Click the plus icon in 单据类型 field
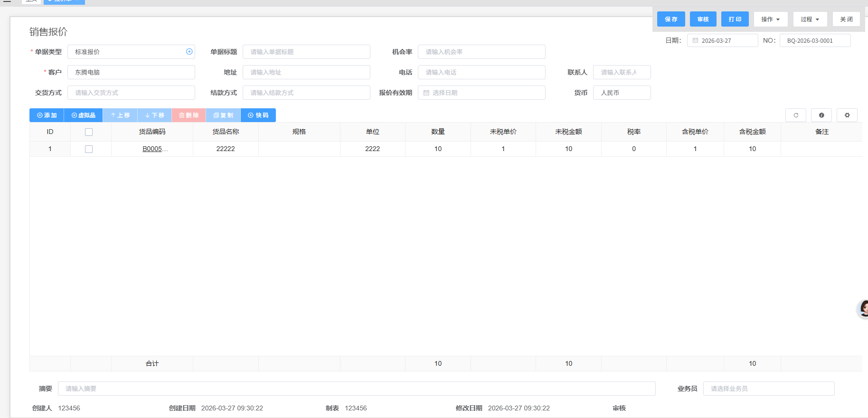This screenshot has width=868, height=418. pyautogui.click(x=189, y=52)
